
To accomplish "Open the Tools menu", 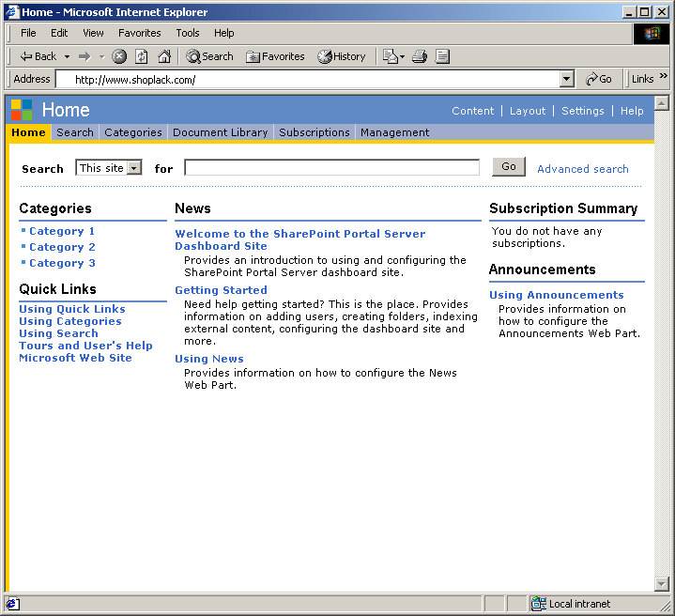I will tap(188, 33).
